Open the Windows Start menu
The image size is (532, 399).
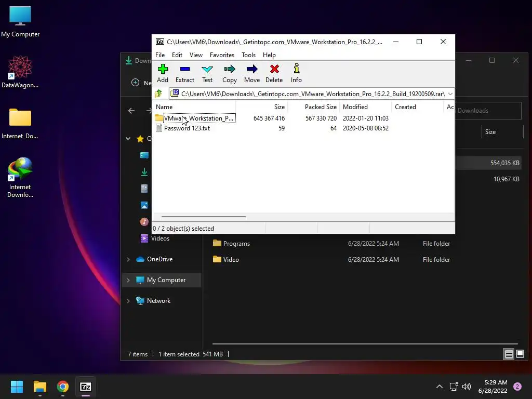pyautogui.click(x=17, y=387)
